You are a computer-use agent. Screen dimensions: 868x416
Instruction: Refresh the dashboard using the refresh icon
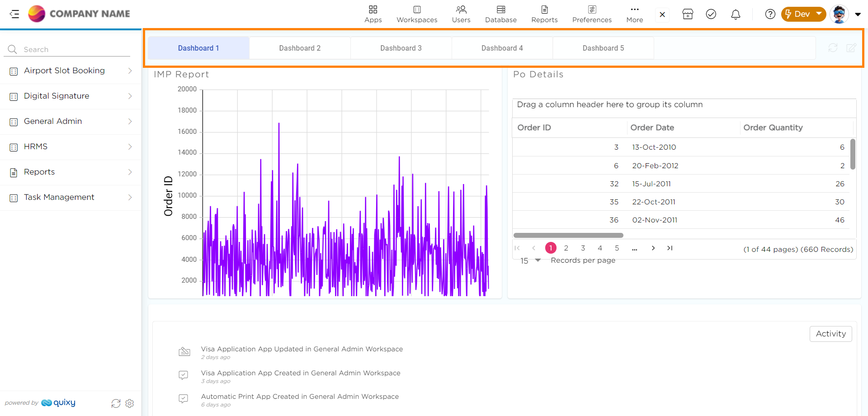[833, 48]
